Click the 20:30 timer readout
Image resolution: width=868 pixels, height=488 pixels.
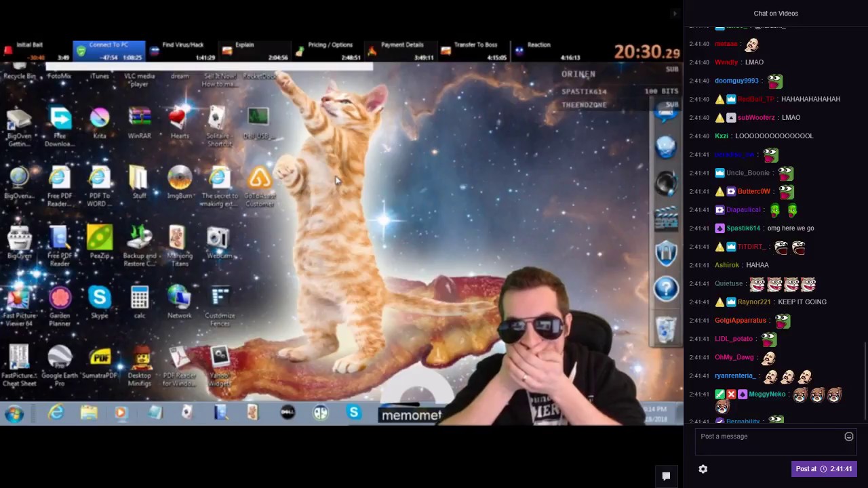point(646,52)
